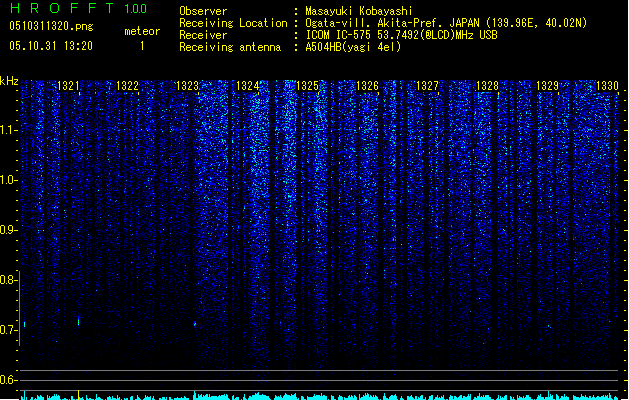This screenshot has height=400, width=629.
Task: Click the Observer field label
Action: click(203, 11)
